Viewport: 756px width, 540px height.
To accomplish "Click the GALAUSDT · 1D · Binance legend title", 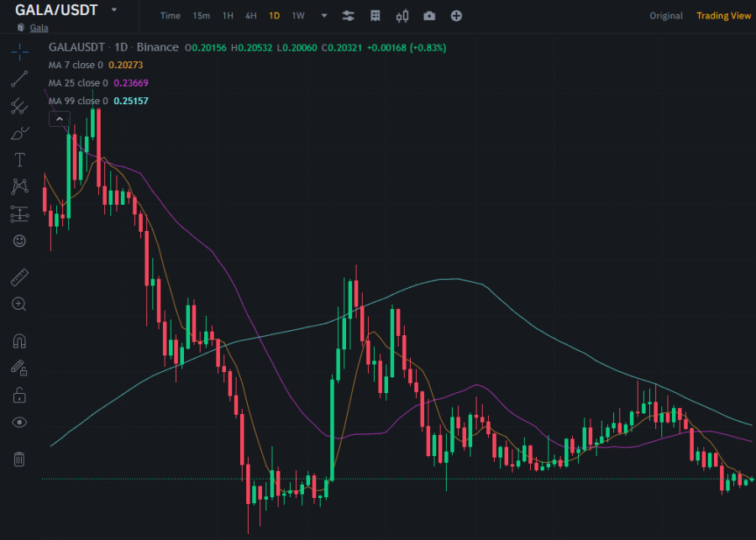I will [113, 47].
